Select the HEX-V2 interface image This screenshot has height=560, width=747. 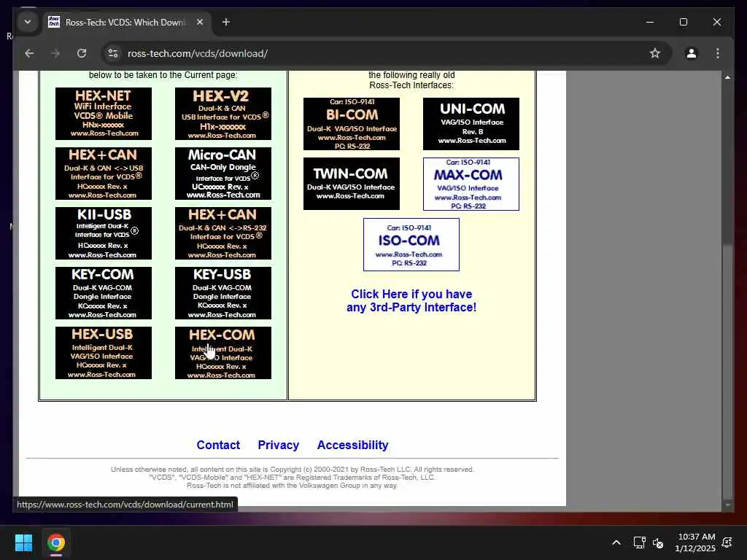(223, 114)
